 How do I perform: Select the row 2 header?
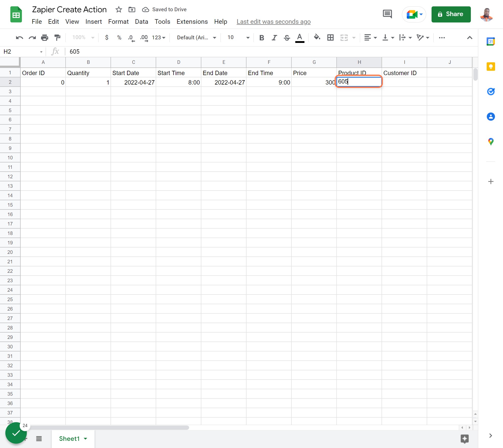click(x=10, y=82)
